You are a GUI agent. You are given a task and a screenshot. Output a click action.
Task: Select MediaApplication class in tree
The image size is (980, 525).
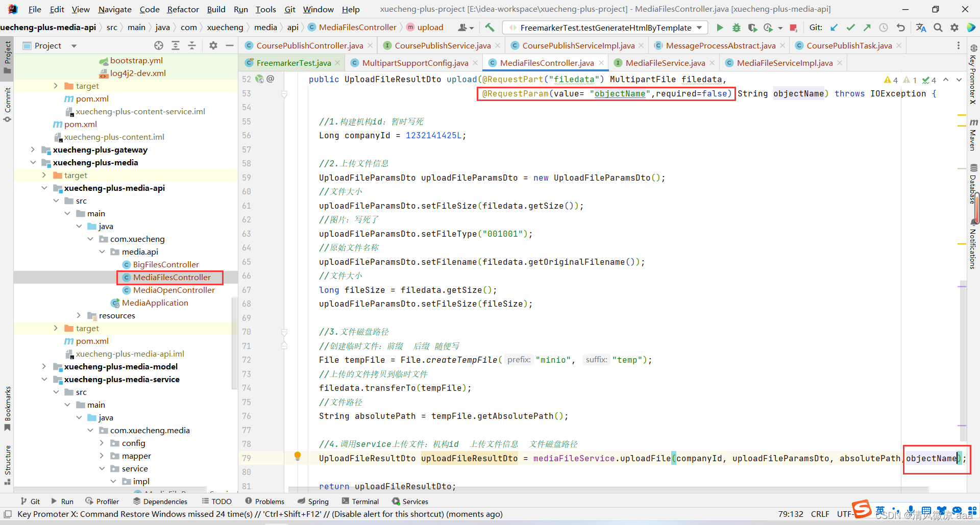tap(155, 303)
